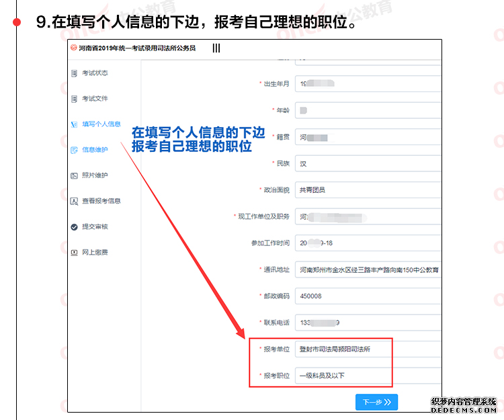Image resolution: width=504 pixels, height=420 pixels.
Task: Open 照片维护 page
Action: click(95, 175)
